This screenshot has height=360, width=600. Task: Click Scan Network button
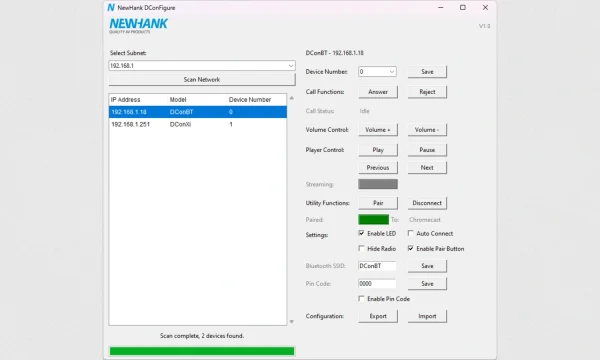(x=202, y=80)
